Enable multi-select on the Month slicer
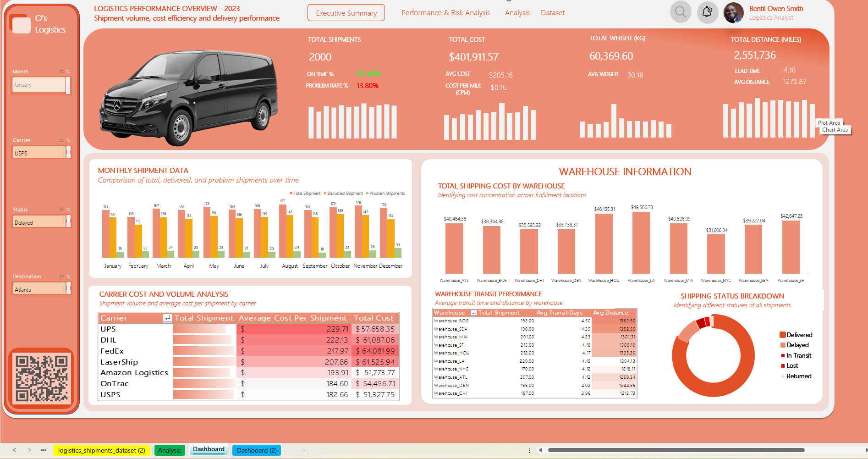Image resolution: width=868 pixels, height=459 pixels. (60, 72)
